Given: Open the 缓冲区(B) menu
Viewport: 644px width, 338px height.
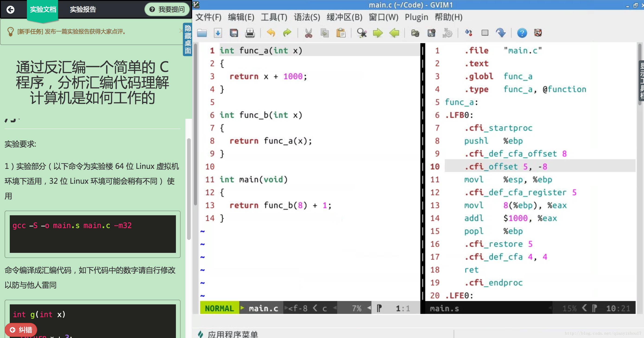Looking at the screenshot, I should pos(344,17).
